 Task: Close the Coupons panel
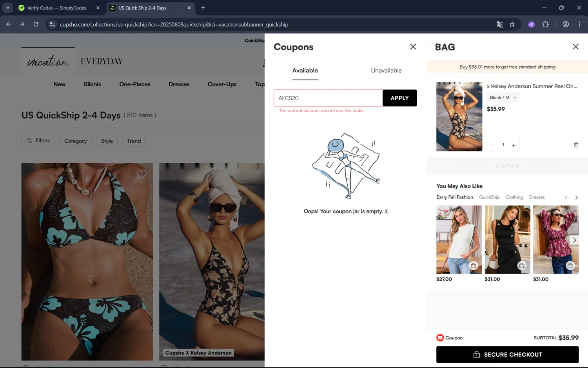[x=413, y=47]
